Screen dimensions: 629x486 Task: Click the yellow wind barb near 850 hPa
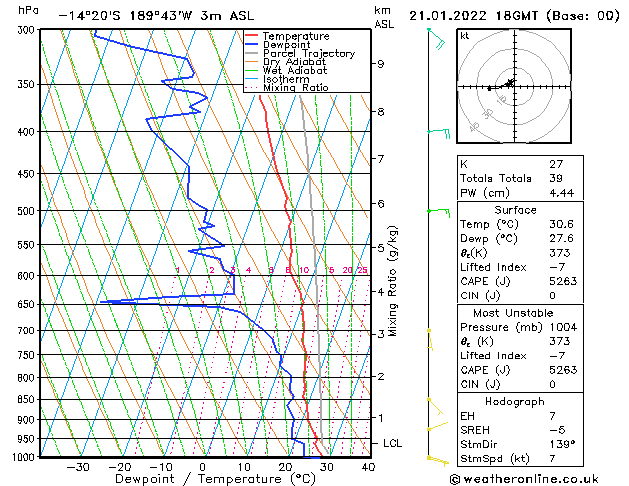tap(435, 407)
